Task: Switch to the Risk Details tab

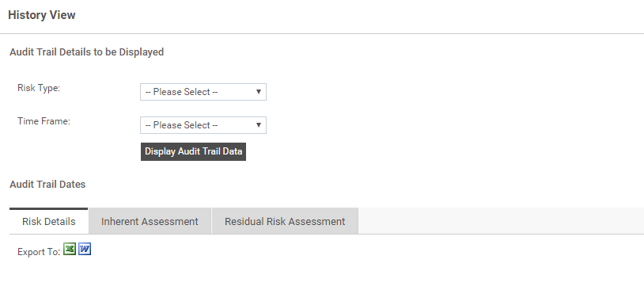Action: [x=49, y=221]
